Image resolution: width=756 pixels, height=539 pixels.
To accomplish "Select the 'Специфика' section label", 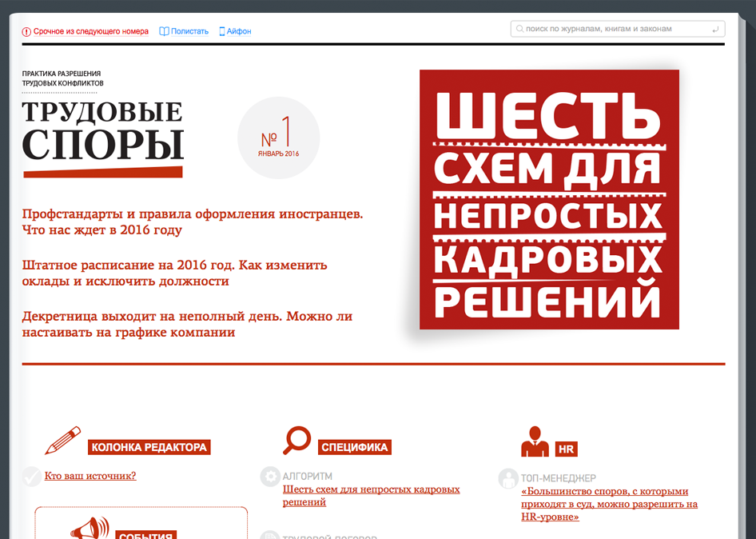I will point(354,447).
